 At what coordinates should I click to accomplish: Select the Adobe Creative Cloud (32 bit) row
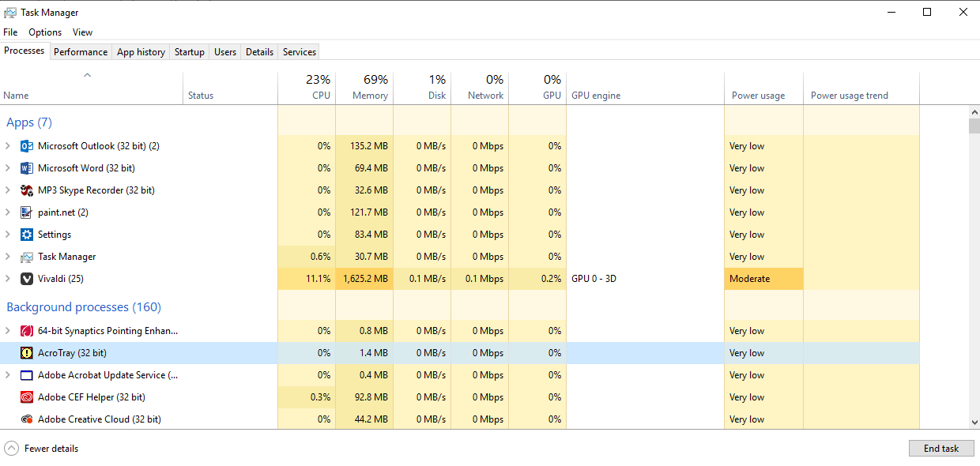[x=459, y=419]
